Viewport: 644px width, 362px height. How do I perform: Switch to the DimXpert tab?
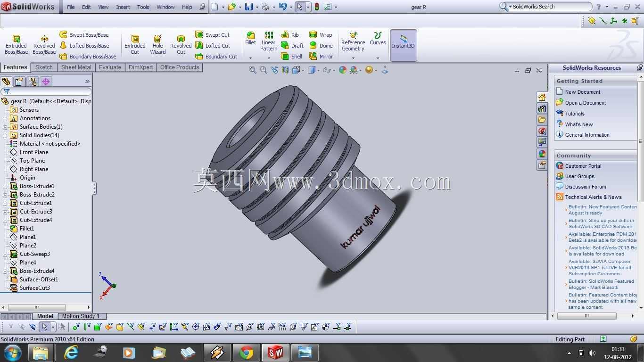tap(141, 67)
